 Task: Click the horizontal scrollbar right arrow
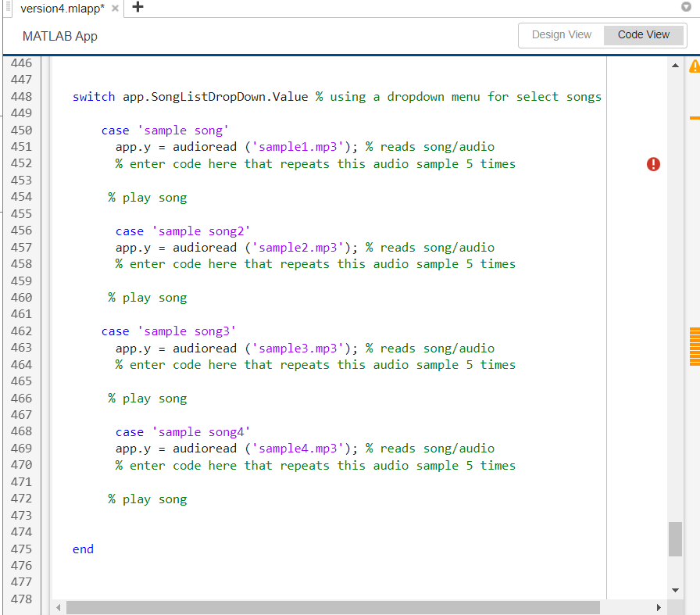(x=659, y=606)
